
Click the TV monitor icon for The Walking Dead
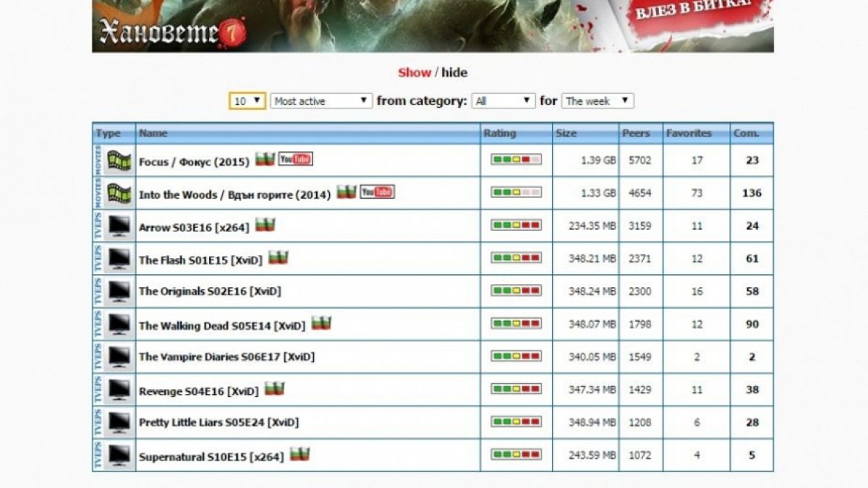(119, 324)
